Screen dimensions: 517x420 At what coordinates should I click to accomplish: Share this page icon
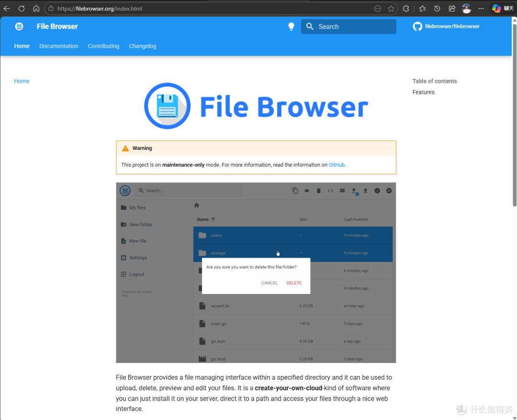(x=452, y=9)
